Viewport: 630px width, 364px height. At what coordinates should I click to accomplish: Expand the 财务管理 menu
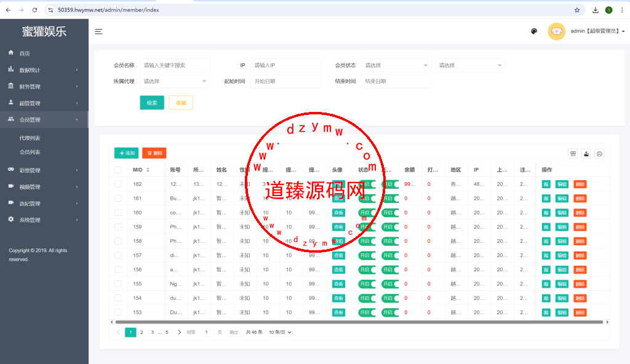pos(44,86)
